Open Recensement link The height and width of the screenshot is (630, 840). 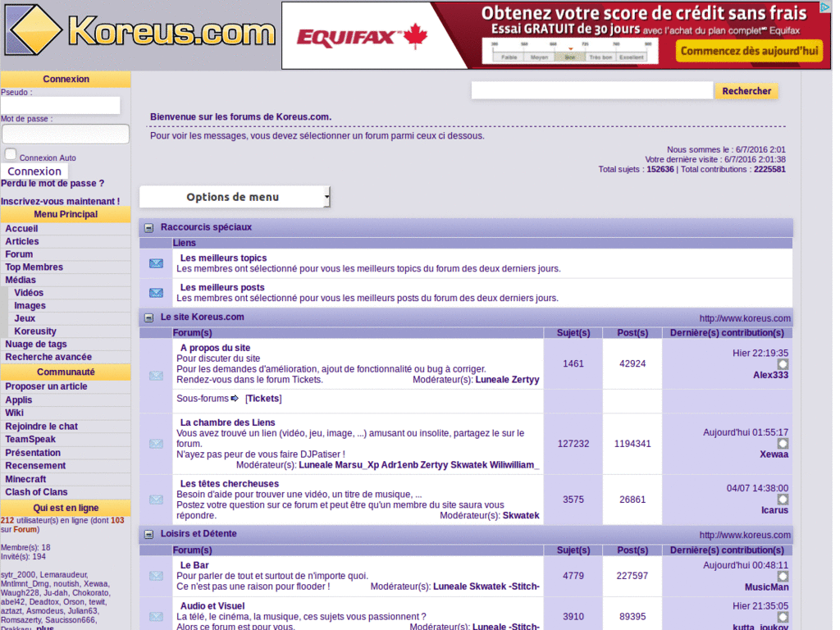(x=35, y=466)
